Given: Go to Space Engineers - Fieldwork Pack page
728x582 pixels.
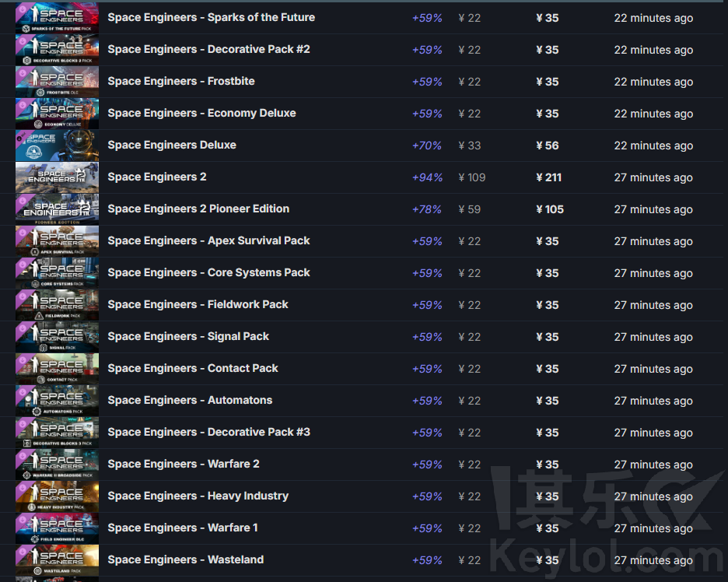Looking at the screenshot, I should tap(198, 304).
